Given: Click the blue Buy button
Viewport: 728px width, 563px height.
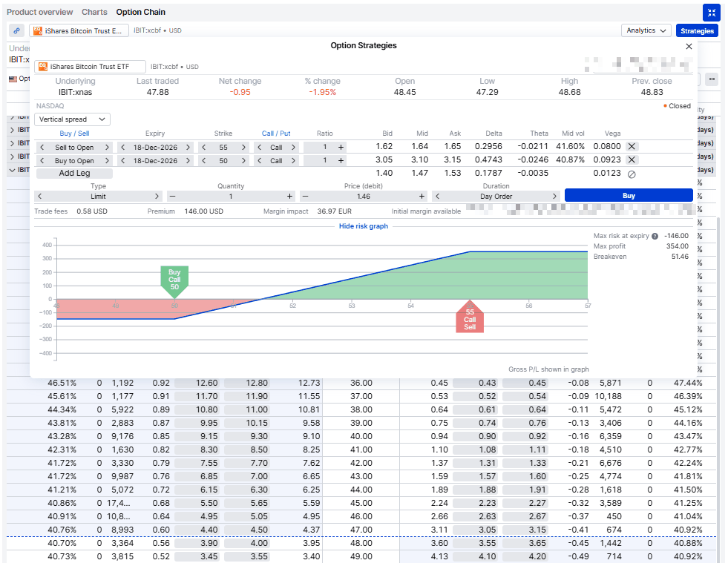Looking at the screenshot, I should pyautogui.click(x=629, y=195).
